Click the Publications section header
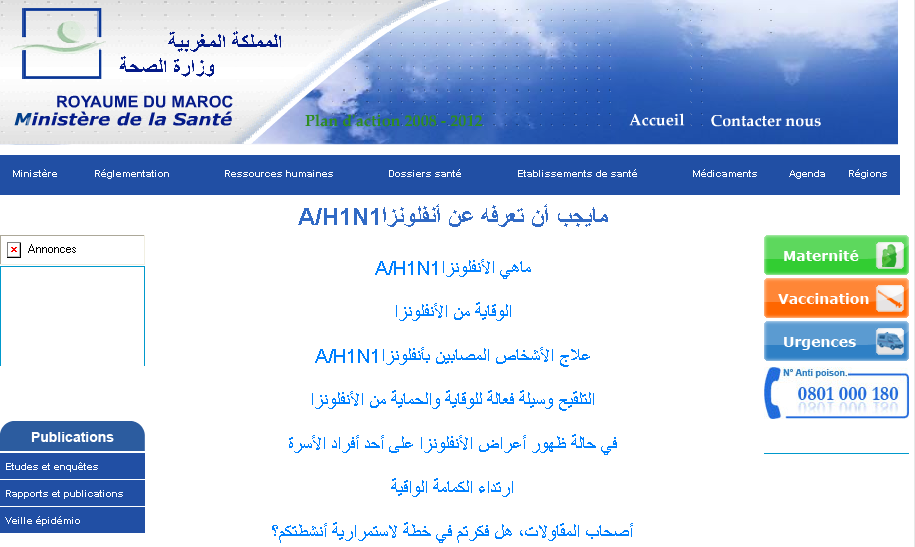This screenshot has width=915, height=547. click(x=72, y=437)
